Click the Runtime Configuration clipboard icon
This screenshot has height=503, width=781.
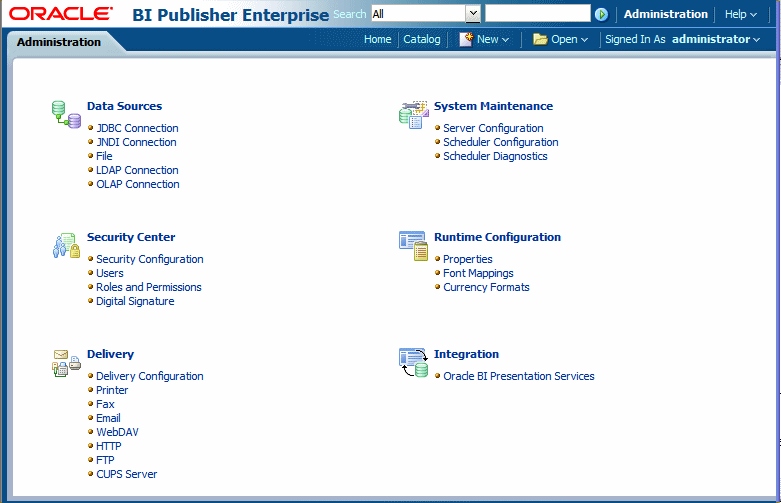click(413, 246)
